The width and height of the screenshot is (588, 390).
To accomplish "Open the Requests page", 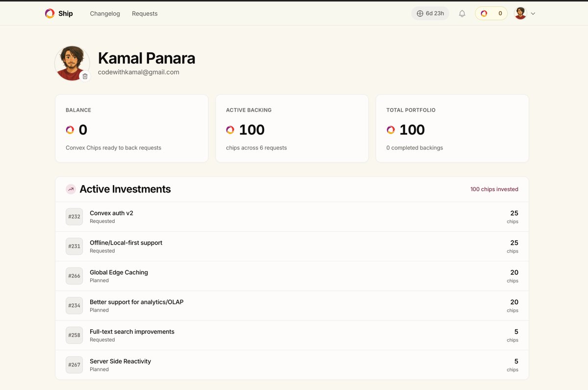I will 145,14.
